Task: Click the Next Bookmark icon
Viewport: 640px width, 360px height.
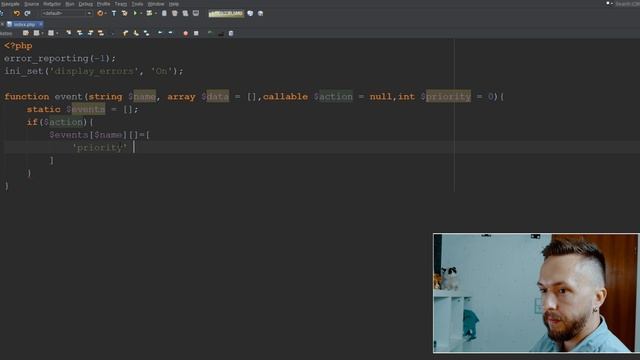Action: 136,33
